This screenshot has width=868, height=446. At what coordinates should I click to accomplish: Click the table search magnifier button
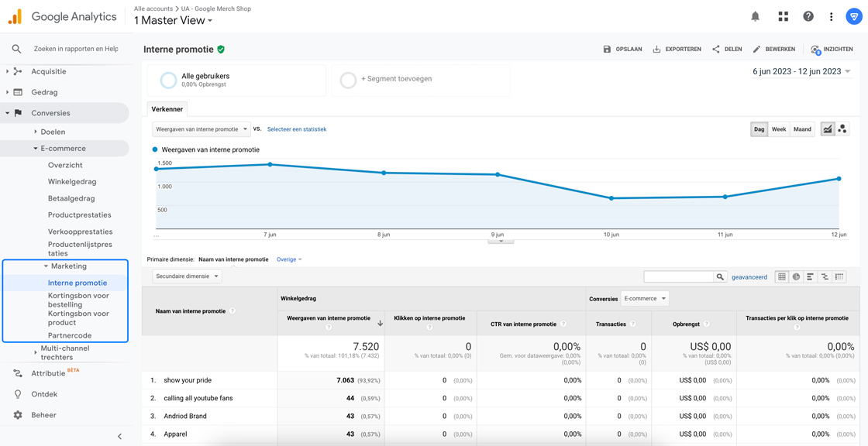(x=720, y=276)
